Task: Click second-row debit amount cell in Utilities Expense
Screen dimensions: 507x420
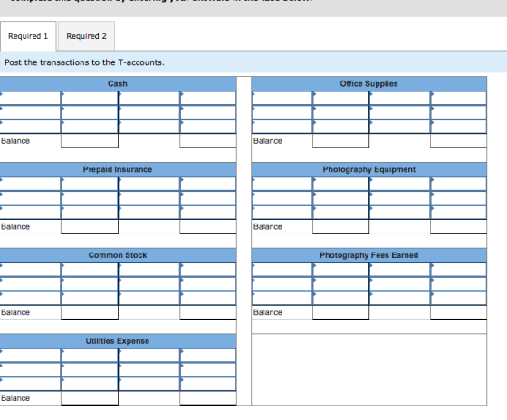Action: click(90, 369)
